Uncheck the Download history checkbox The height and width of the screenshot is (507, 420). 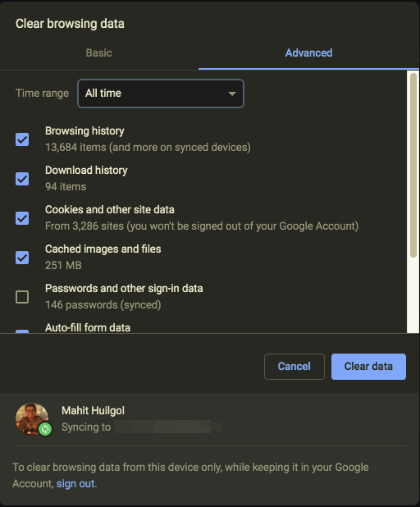pyautogui.click(x=22, y=179)
